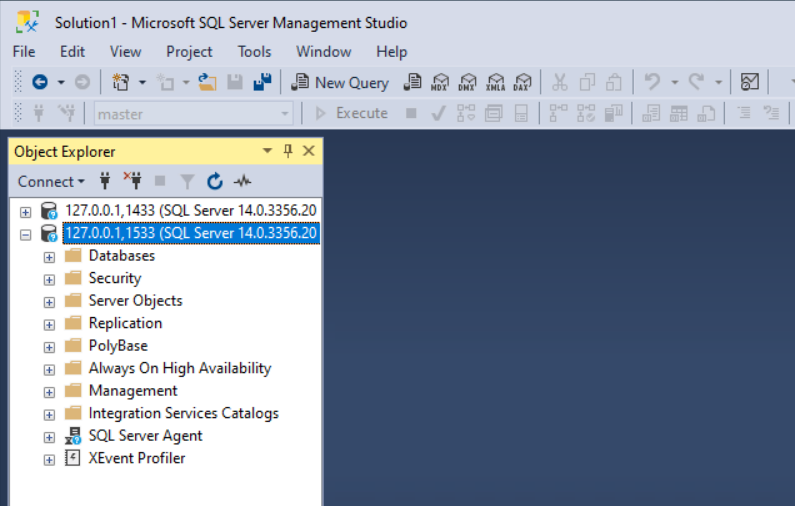Image resolution: width=795 pixels, height=506 pixels.
Task: Open Object Explorer window position dropdown
Action: pos(267,151)
